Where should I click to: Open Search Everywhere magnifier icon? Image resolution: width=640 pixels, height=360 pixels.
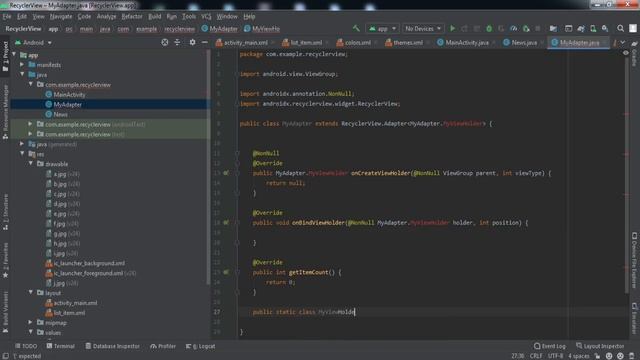(620, 29)
